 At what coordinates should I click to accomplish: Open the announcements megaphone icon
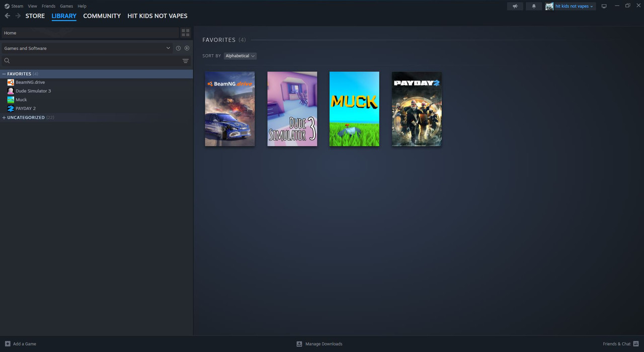[x=515, y=6]
